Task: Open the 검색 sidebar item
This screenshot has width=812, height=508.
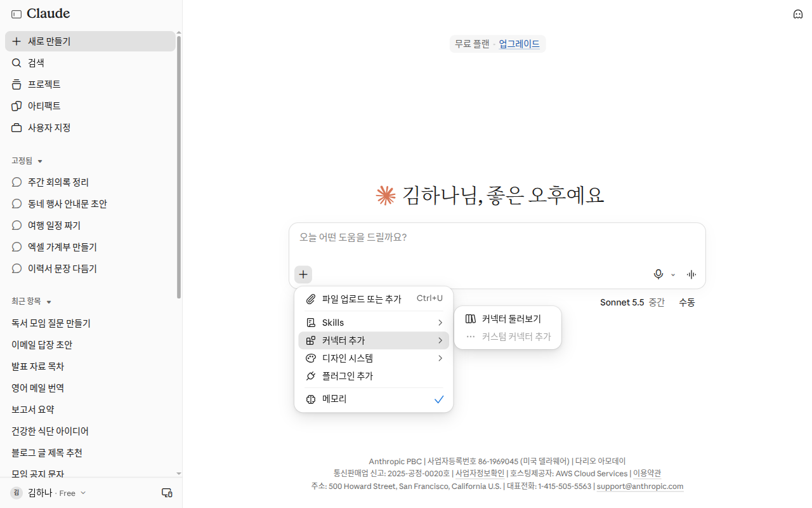Action: tap(90, 63)
